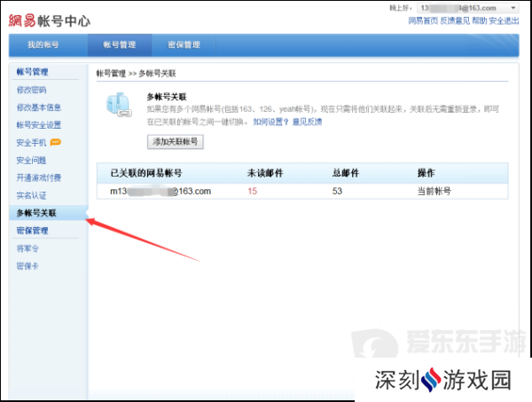
Task: Go to 网易首页 link
Action: (423, 20)
